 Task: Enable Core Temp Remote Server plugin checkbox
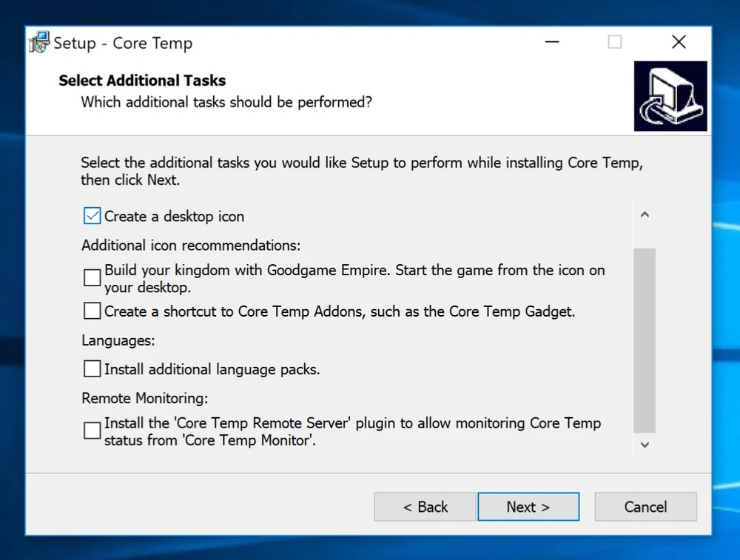pyautogui.click(x=92, y=431)
